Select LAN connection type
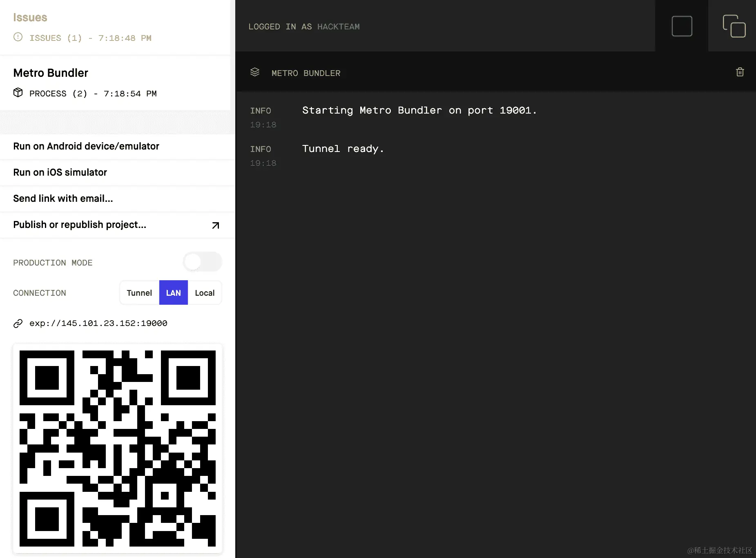 pyautogui.click(x=174, y=292)
